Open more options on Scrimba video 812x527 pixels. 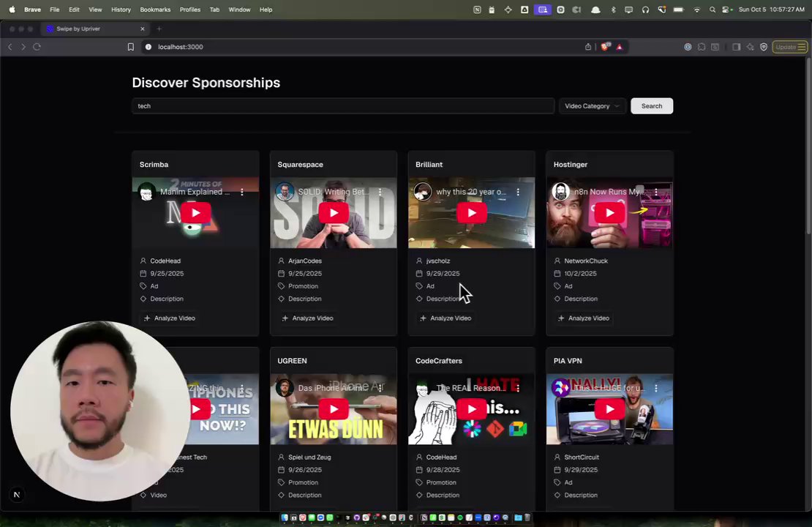pyautogui.click(x=242, y=192)
